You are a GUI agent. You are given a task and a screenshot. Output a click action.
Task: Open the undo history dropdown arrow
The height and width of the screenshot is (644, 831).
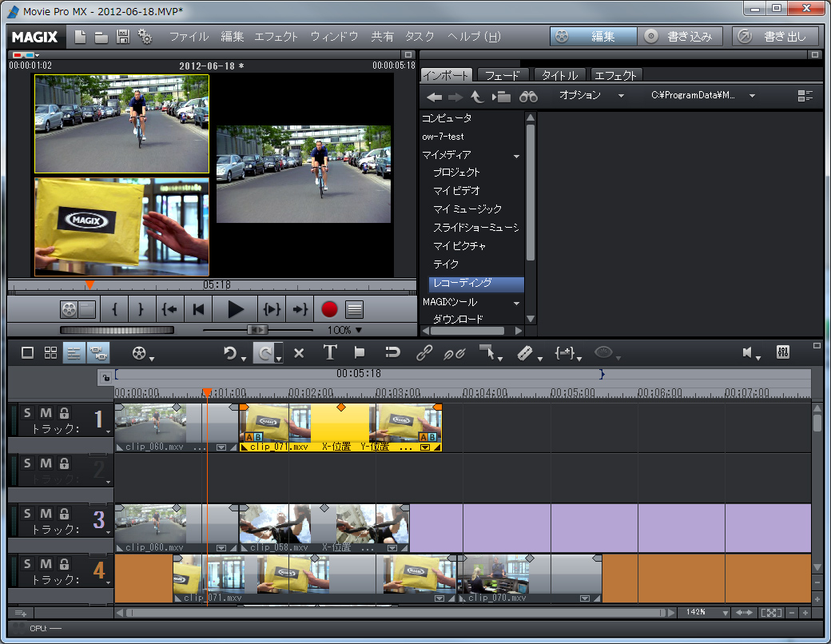tap(244, 359)
